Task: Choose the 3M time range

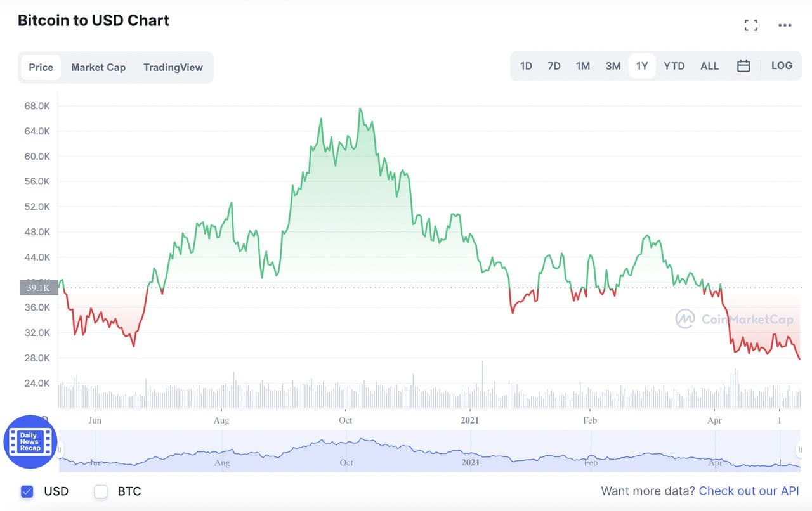Action: click(613, 66)
